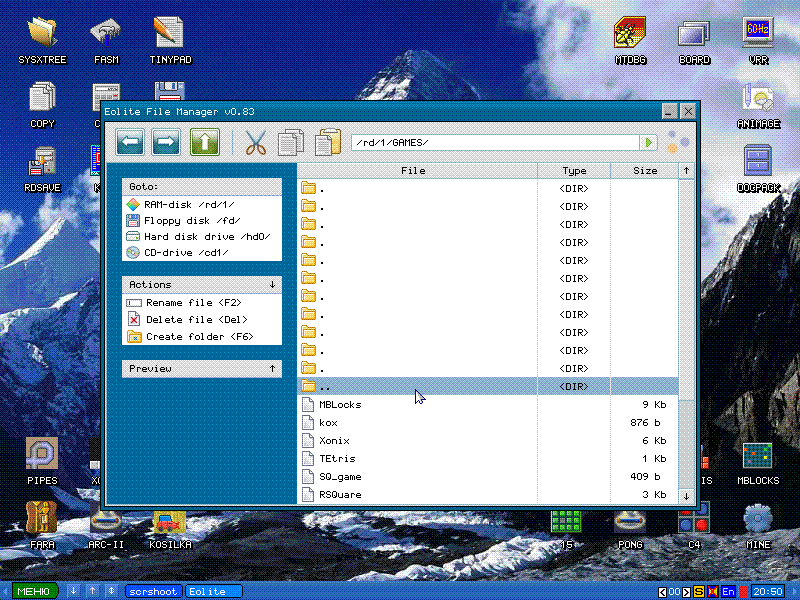
Task: Go up one folder level
Action: (x=204, y=143)
